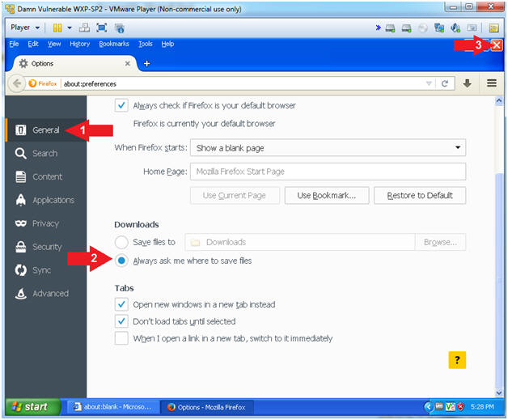Click Restore to Default button
The width and height of the screenshot is (508, 420).
coord(420,195)
